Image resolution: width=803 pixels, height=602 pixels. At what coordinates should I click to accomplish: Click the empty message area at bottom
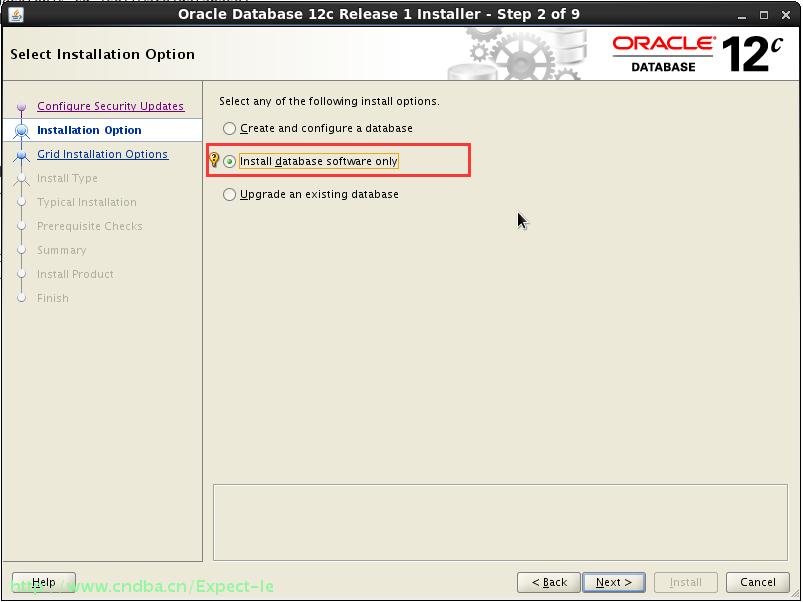(x=500, y=522)
